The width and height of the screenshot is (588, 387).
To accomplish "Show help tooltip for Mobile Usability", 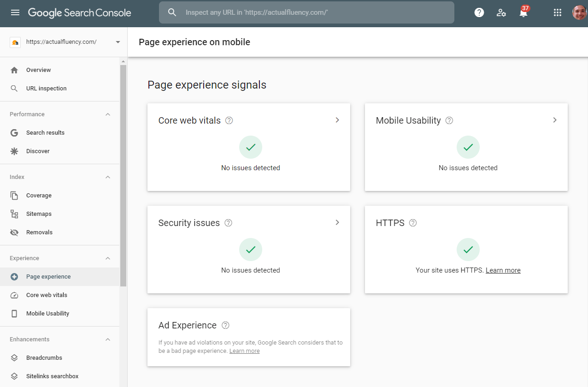I will 449,120.
